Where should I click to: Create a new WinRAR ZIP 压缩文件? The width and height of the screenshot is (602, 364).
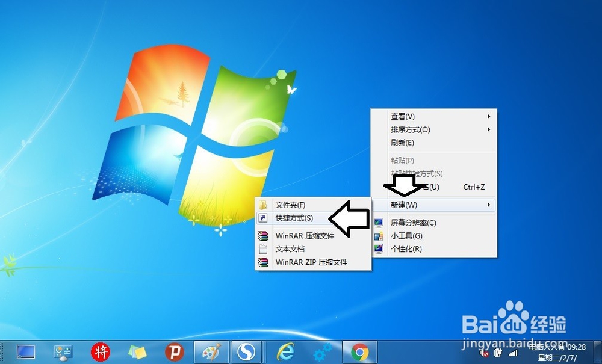(313, 262)
